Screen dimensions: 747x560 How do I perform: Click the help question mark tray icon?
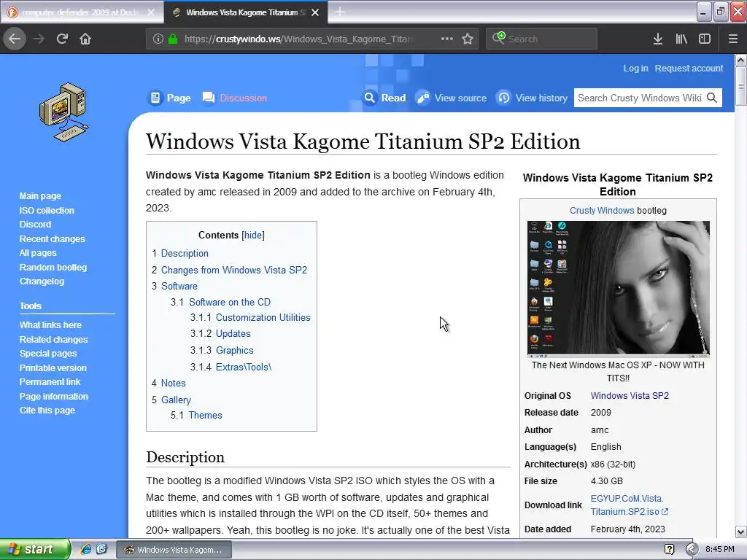[x=670, y=550]
